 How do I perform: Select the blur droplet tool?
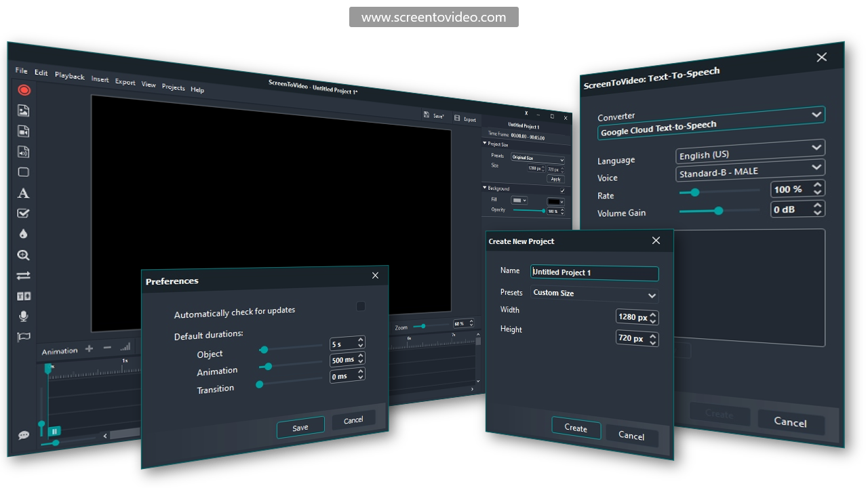[x=24, y=234]
